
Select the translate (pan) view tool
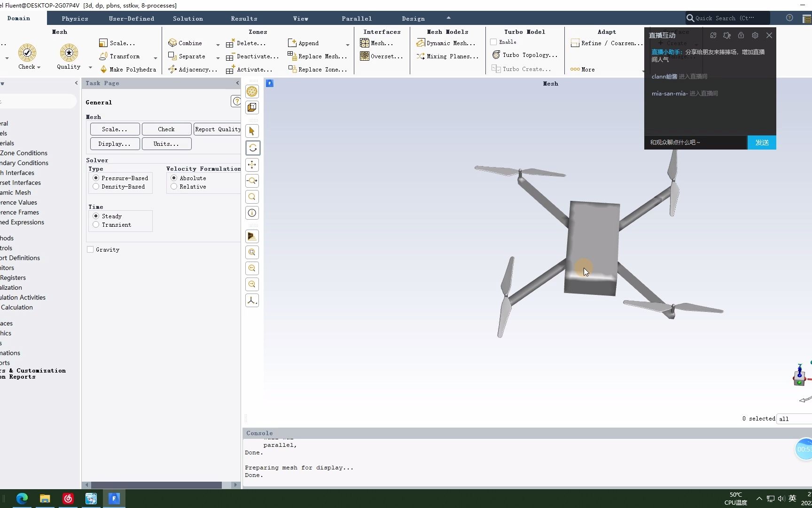[x=252, y=165]
